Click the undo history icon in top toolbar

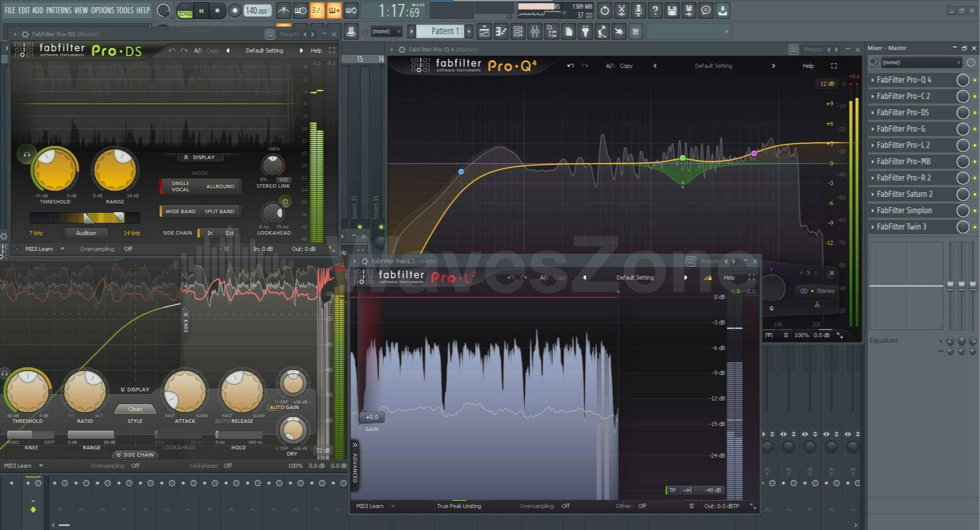tap(604, 10)
